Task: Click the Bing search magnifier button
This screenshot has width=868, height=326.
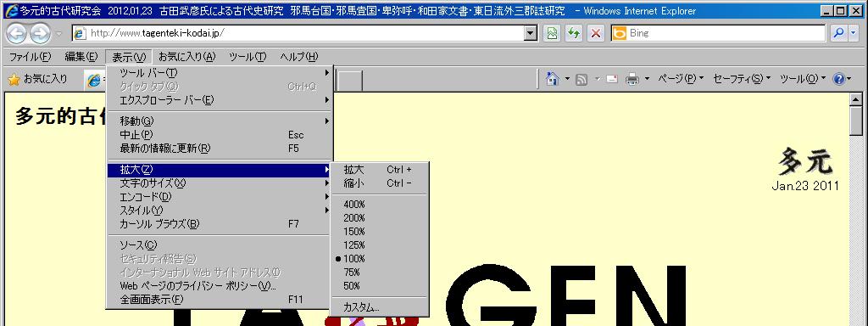Action: click(x=839, y=33)
